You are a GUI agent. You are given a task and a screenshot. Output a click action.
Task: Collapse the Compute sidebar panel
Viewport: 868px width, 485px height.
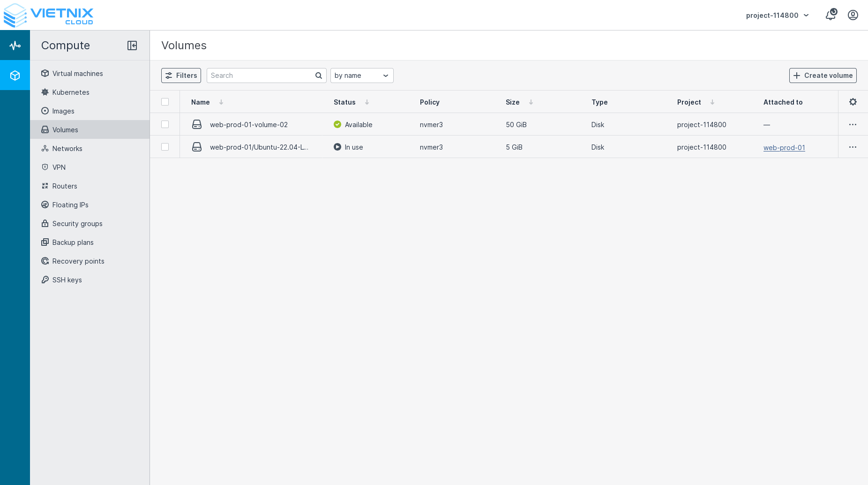(132, 45)
